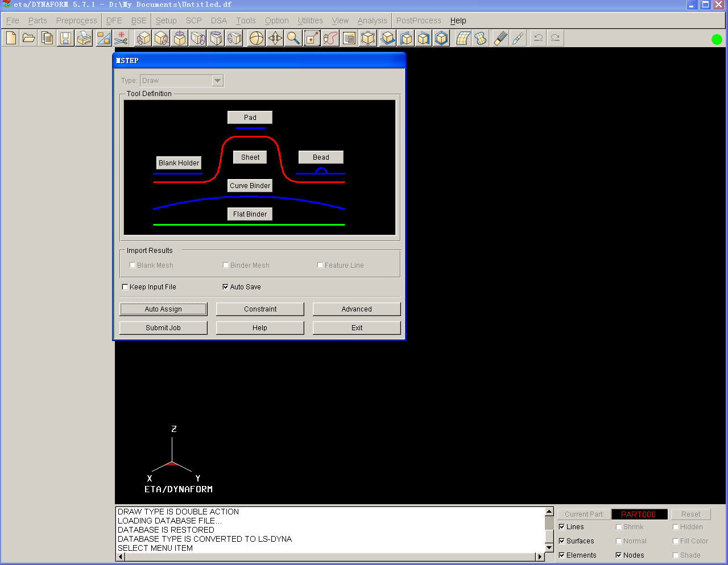Toggle the Elements display checkbox
Screen dimensions: 728x565
(562, 555)
